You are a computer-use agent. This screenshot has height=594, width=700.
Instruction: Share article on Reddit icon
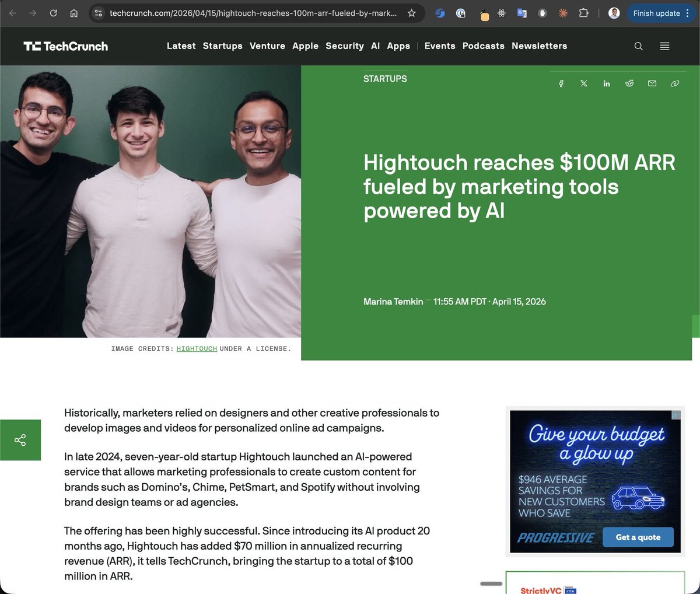[629, 83]
